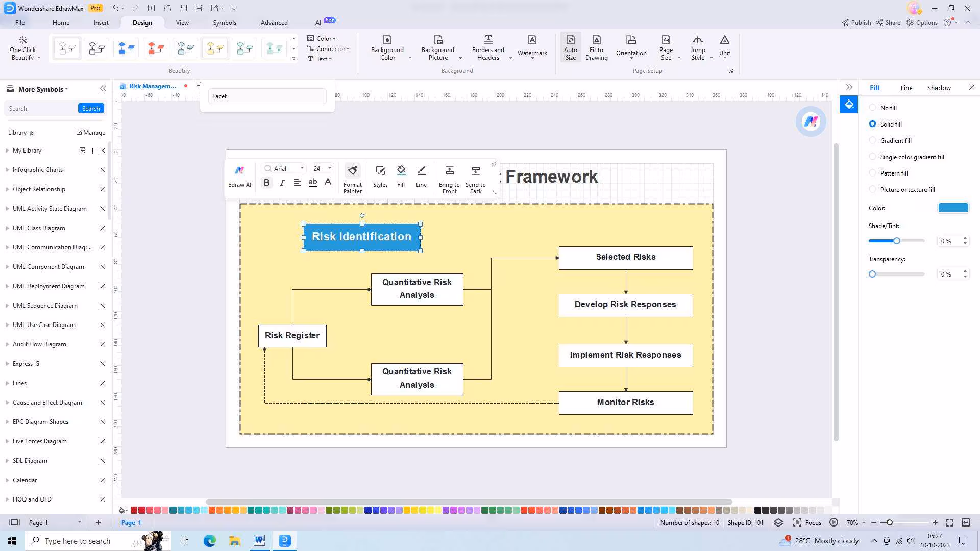Open the Shadow tab in right panel
The width and height of the screenshot is (980, 551).
pos(939,88)
